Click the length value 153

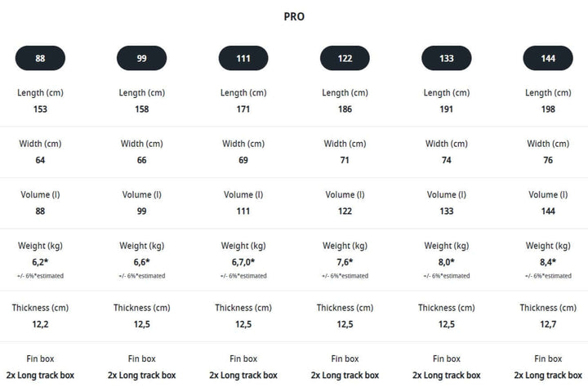tap(40, 109)
